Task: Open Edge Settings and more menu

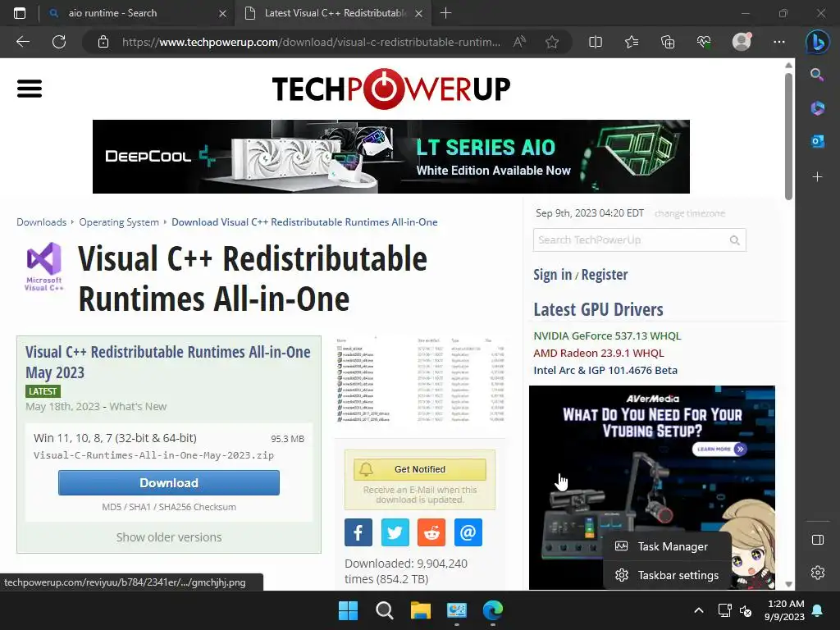Action: click(779, 42)
